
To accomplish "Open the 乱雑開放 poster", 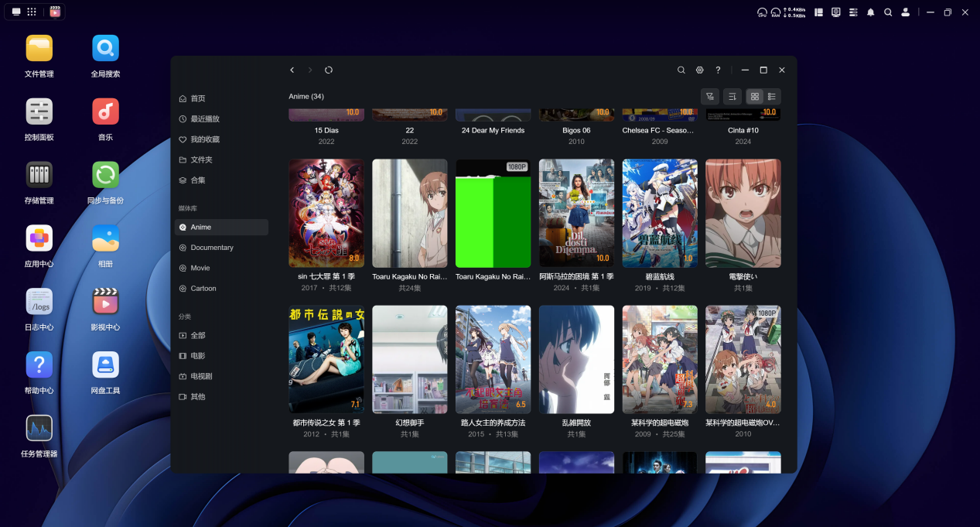I will (577, 359).
